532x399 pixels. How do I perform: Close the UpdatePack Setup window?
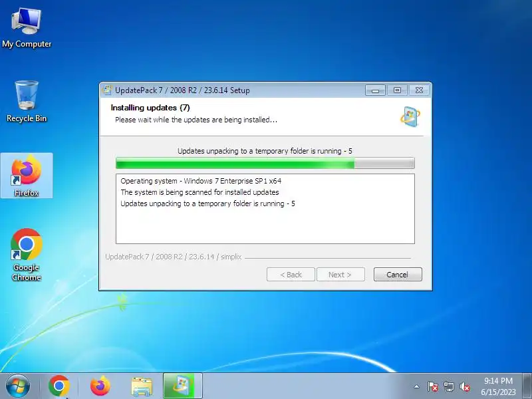[420, 90]
